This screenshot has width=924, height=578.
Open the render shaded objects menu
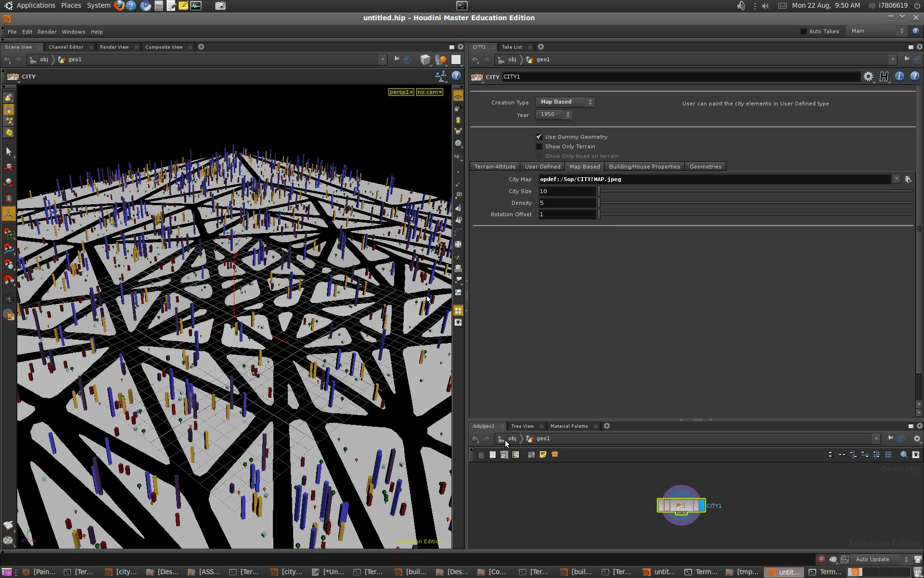tap(441, 60)
